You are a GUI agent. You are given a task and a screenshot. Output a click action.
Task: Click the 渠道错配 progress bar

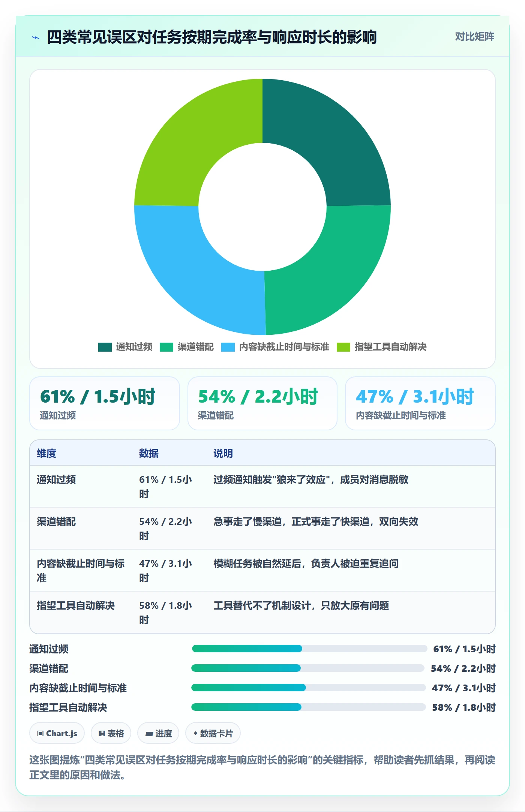[308, 668]
